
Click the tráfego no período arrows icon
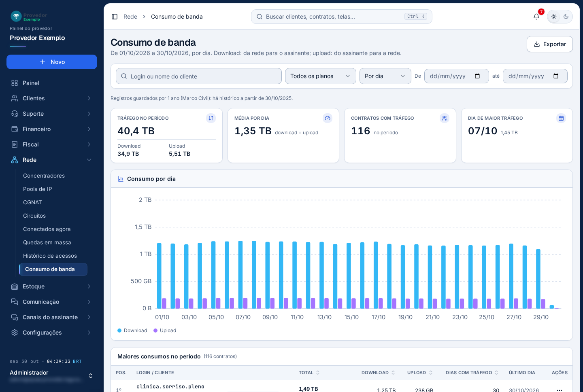click(x=211, y=118)
